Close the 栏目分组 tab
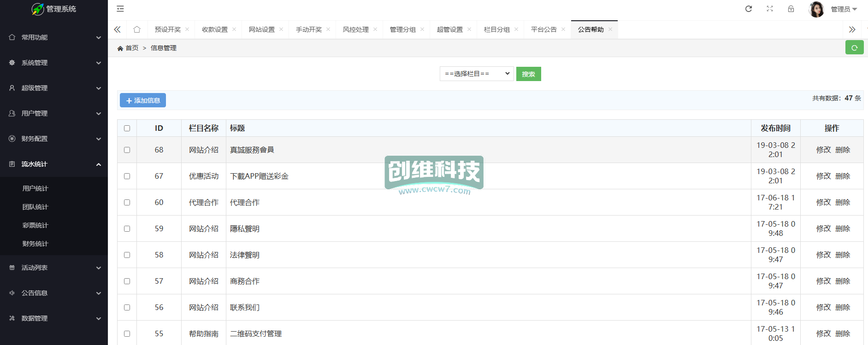868x345 pixels. (x=516, y=29)
